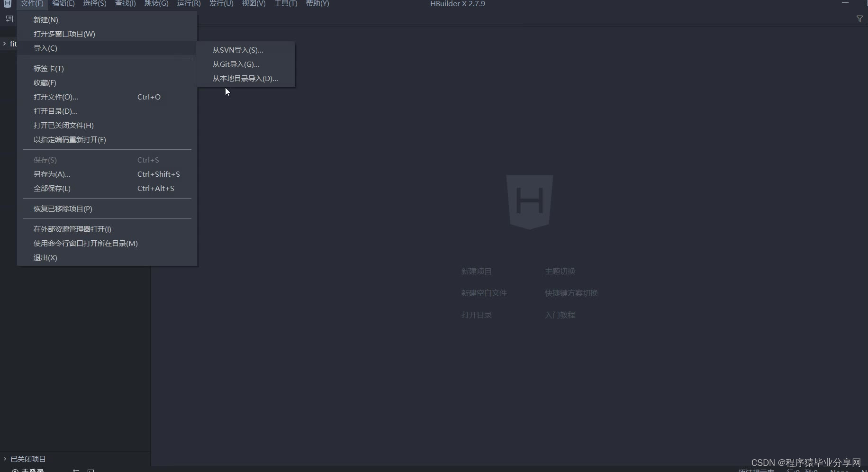
Task: Click the 新建项目 welcome link
Action: point(476,271)
